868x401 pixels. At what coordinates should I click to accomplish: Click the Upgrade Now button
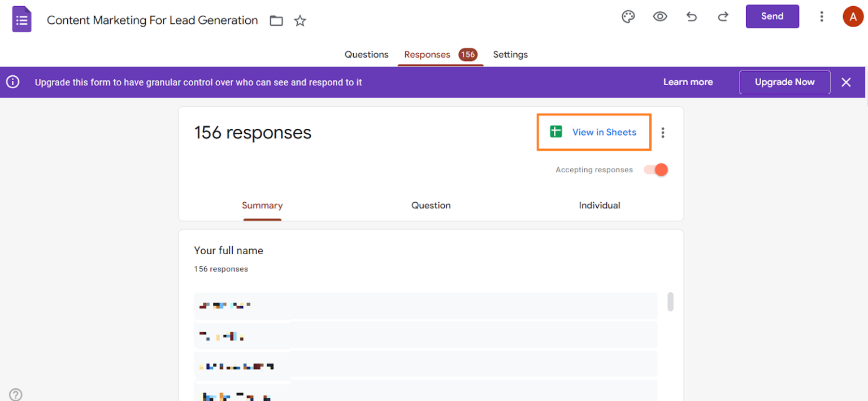(x=785, y=82)
